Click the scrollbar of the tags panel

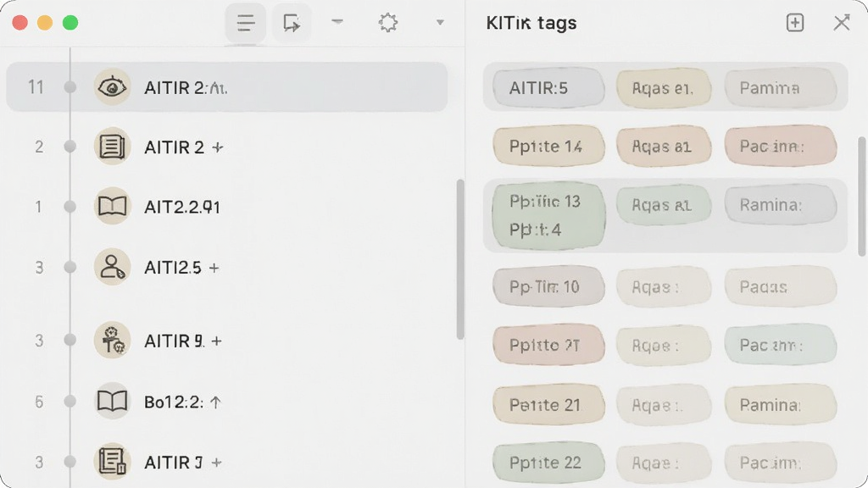click(861, 196)
